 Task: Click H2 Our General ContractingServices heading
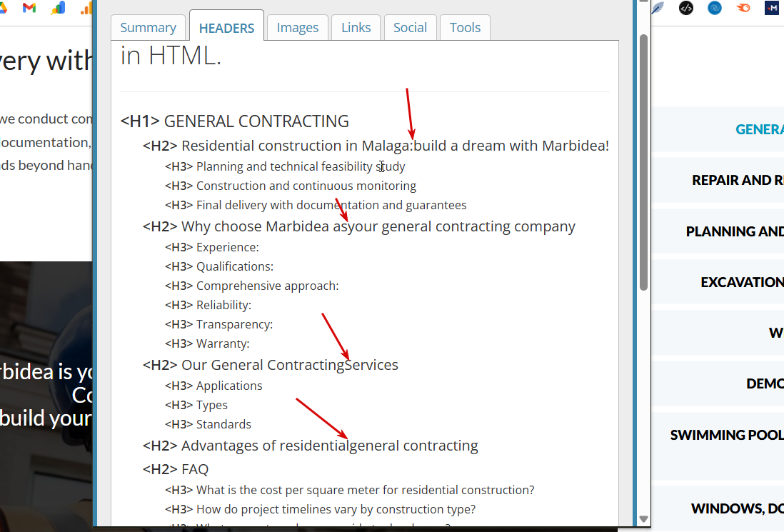(x=271, y=365)
